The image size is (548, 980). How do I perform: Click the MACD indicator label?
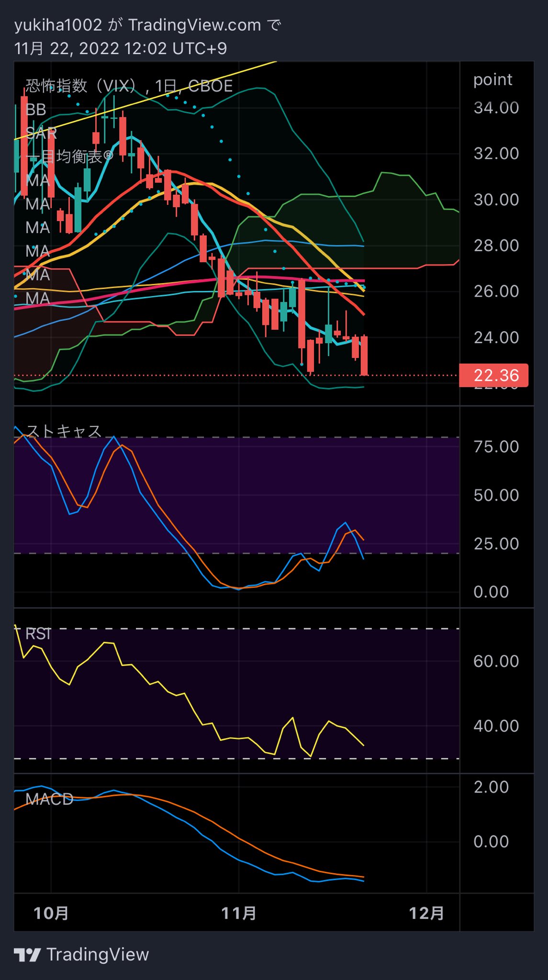click(49, 799)
